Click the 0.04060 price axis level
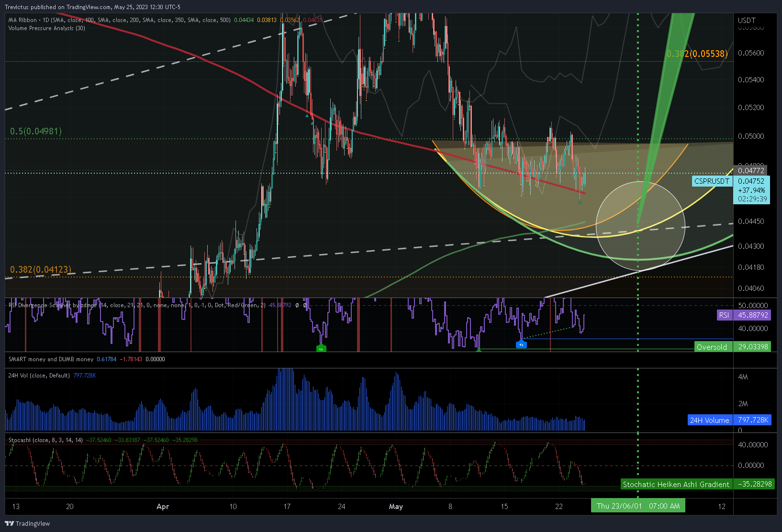 (751, 288)
